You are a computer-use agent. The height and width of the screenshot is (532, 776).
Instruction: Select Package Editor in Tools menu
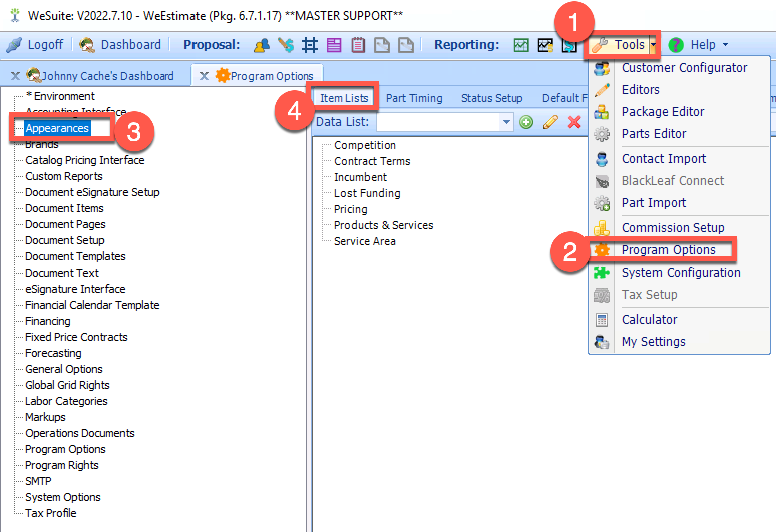point(663,112)
